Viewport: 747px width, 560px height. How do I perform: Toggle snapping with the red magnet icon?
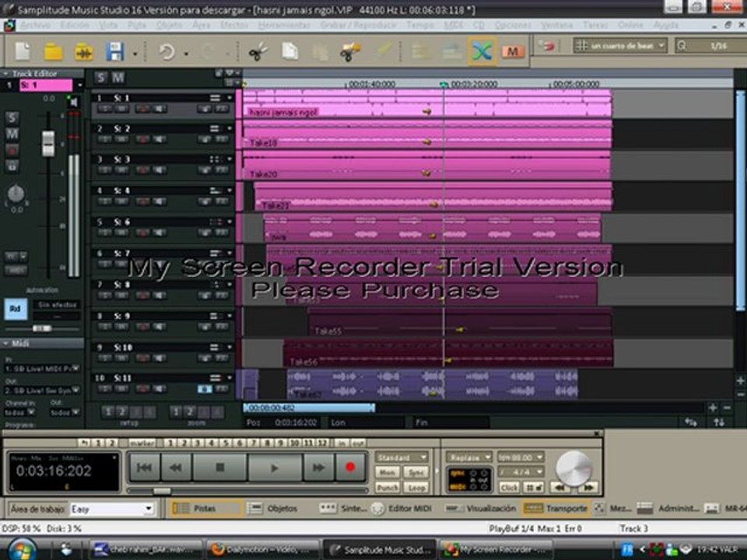pyautogui.click(x=547, y=46)
